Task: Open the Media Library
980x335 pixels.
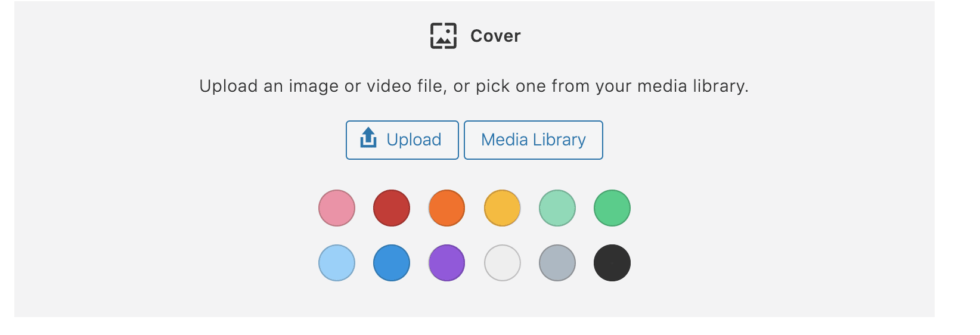Action: pyautogui.click(x=534, y=140)
